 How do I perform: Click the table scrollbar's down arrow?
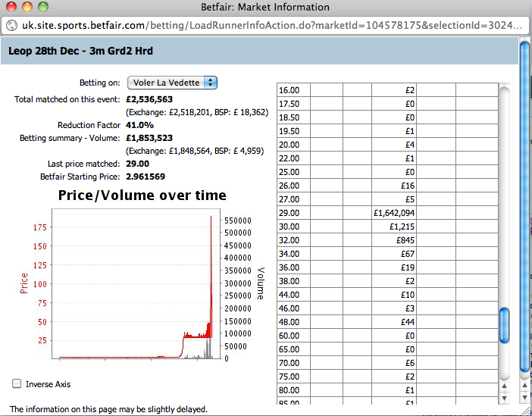504,398
